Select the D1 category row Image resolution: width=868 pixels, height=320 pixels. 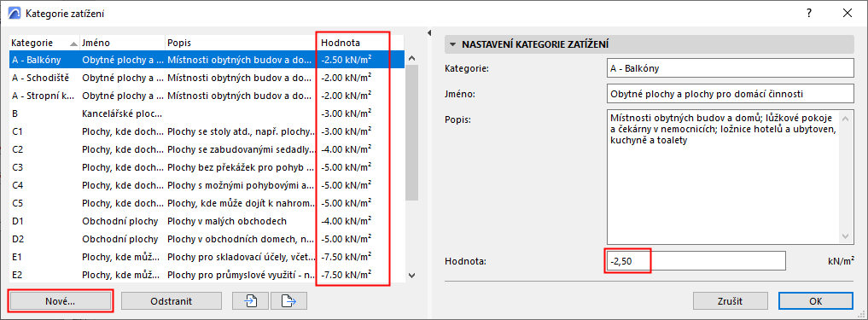tap(207, 221)
